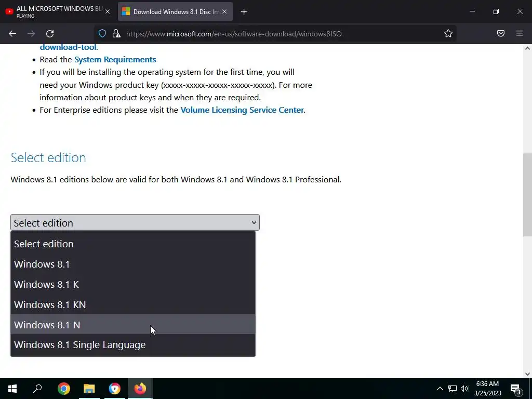Click the scrollbar up arrow
This screenshot has width=532, height=399.
click(x=527, y=48)
